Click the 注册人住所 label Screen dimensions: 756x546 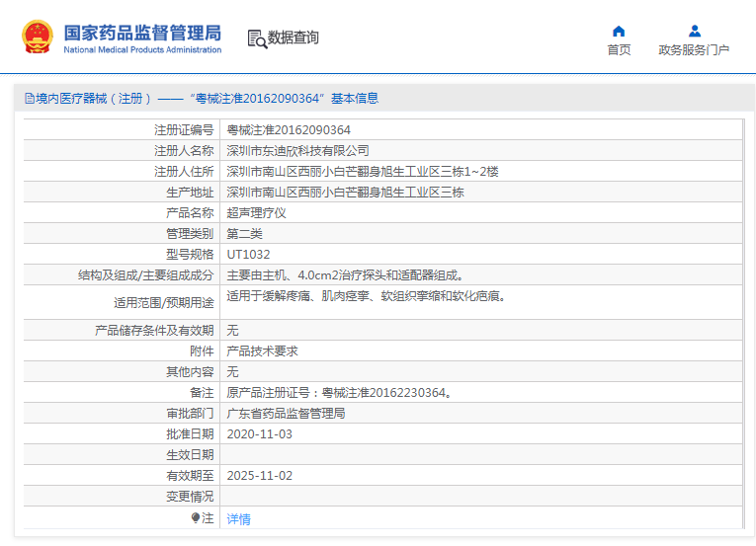click(184, 172)
